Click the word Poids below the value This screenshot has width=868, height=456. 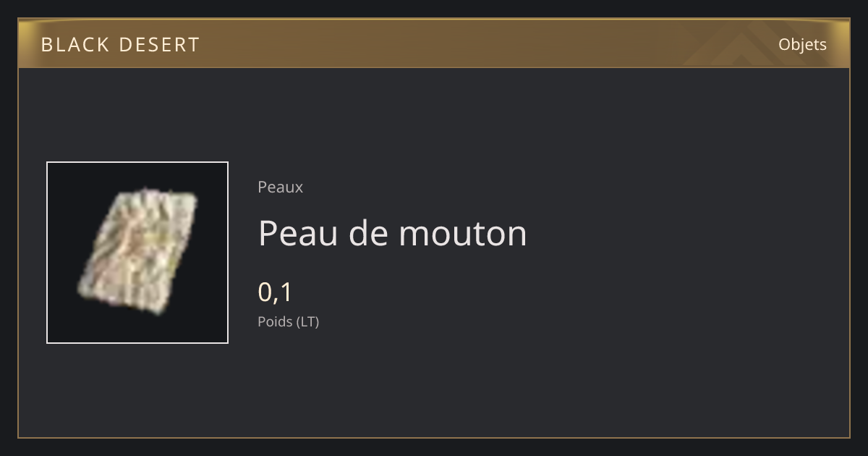tap(272, 321)
